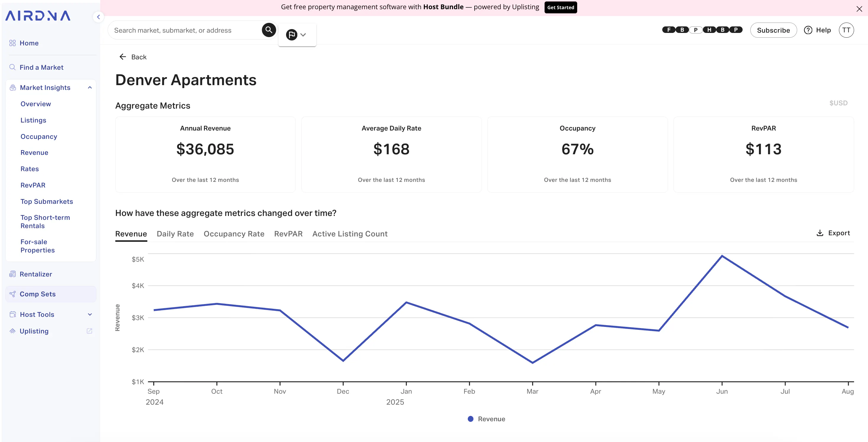Click the Market Insights icon
This screenshot has height=442, width=868.
click(x=13, y=88)
